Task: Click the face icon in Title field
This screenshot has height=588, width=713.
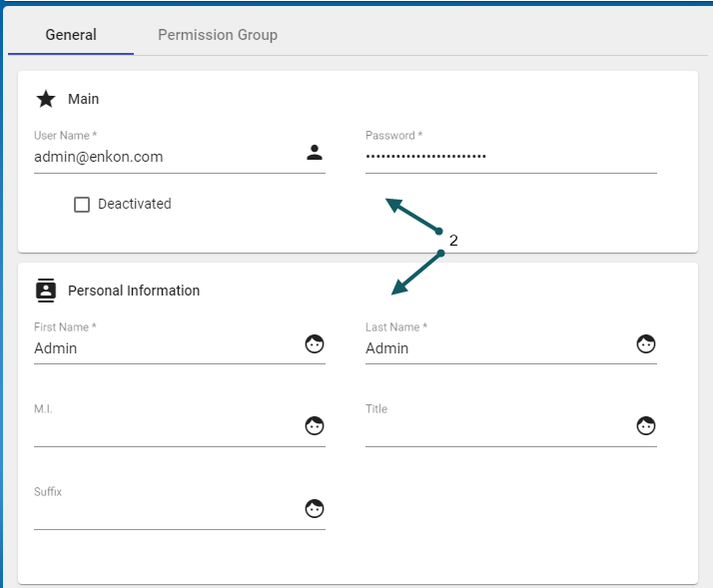Action: [646, 426]
